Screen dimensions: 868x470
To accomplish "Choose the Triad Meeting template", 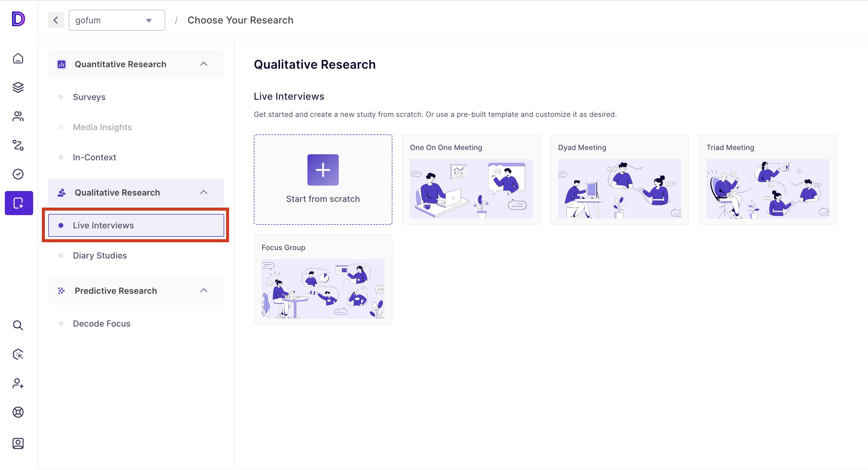I will tap(768, 180).
